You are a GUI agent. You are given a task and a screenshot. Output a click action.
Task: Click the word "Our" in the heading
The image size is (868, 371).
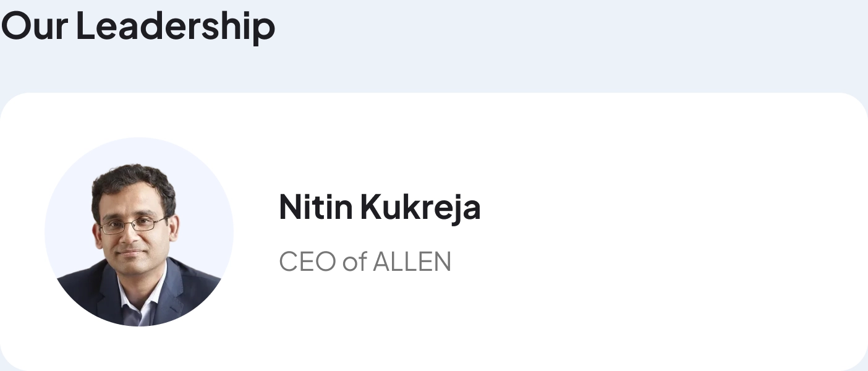34,26
